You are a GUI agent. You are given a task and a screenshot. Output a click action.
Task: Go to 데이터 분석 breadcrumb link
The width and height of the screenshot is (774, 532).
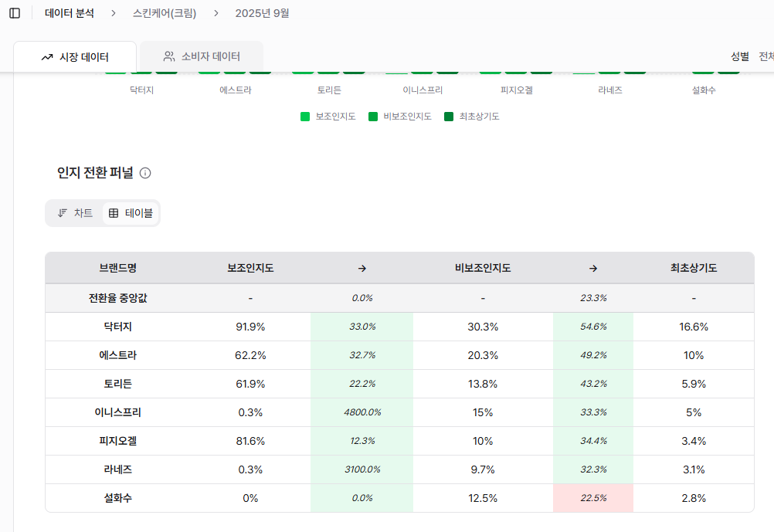click(70, 13)
